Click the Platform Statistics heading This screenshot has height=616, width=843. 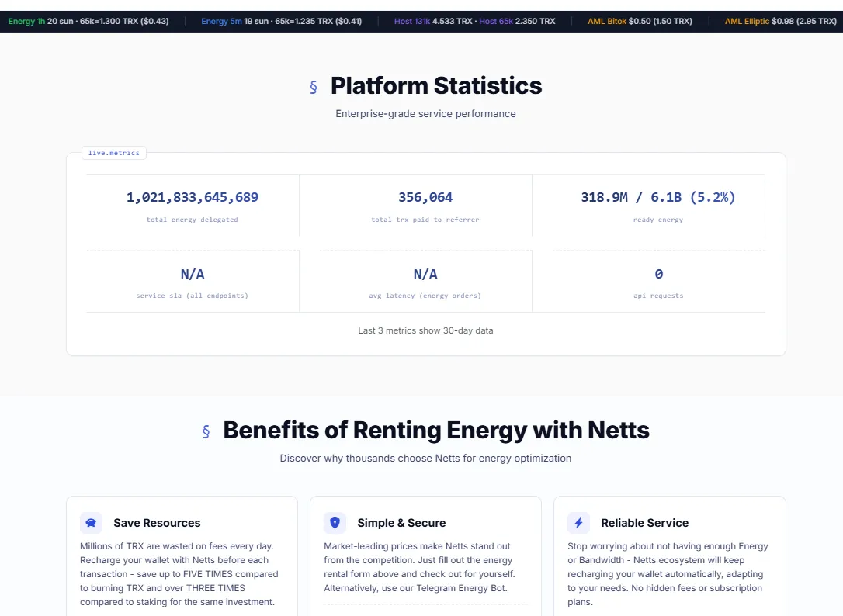click(x=436, y=86)
